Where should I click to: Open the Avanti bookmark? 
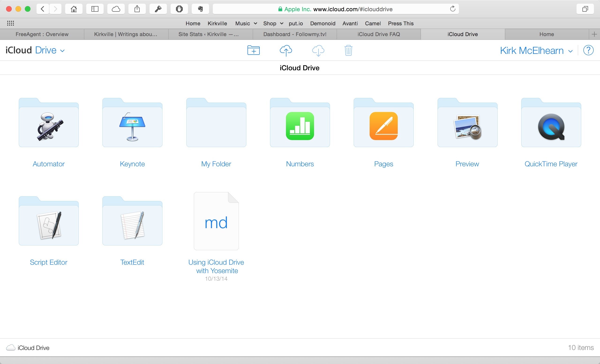click(x=350, y=23)
